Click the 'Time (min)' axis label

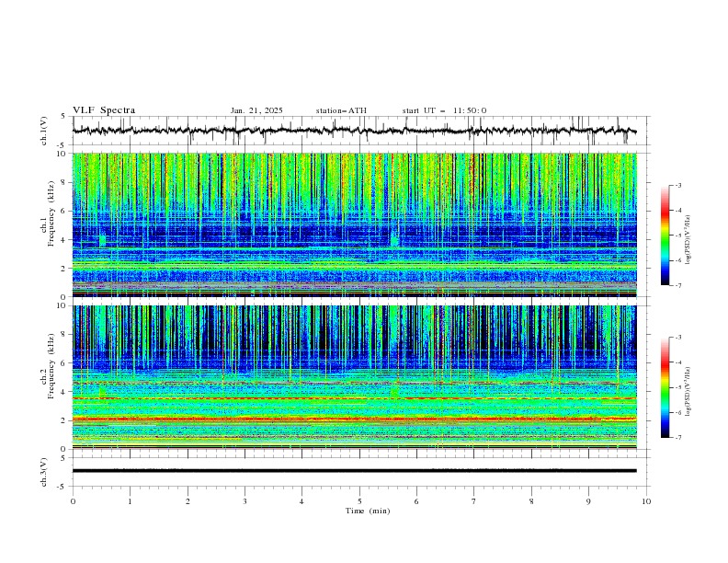point(368,511)
